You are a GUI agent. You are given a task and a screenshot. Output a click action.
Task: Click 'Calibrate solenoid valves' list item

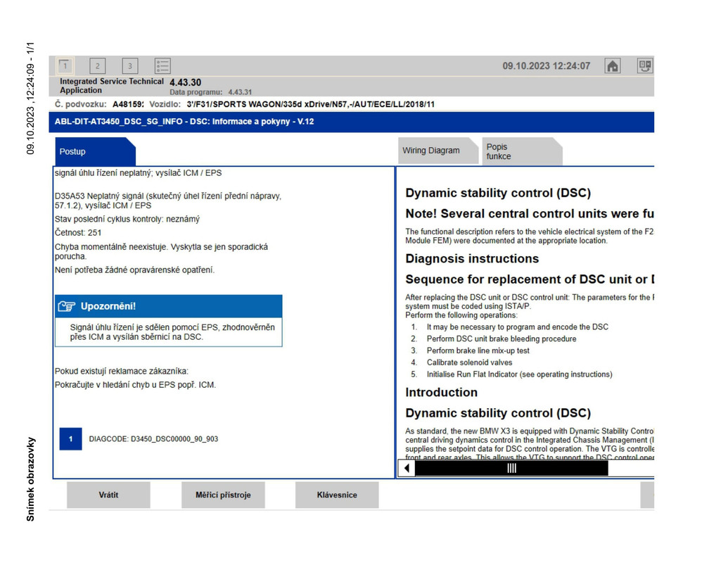pos(469,362)
